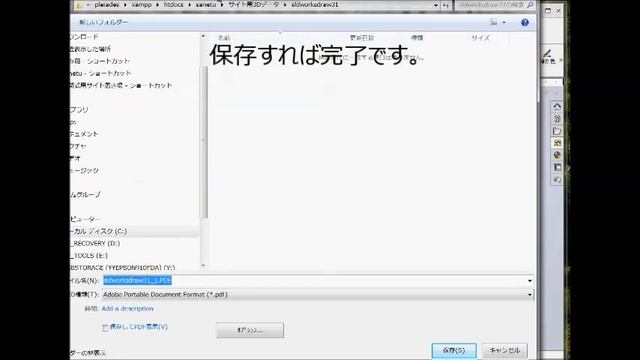The height and width of the screenshot is (360, 640).
Task: Open Design Library folder icon in task pane
Action: (557, 131)
